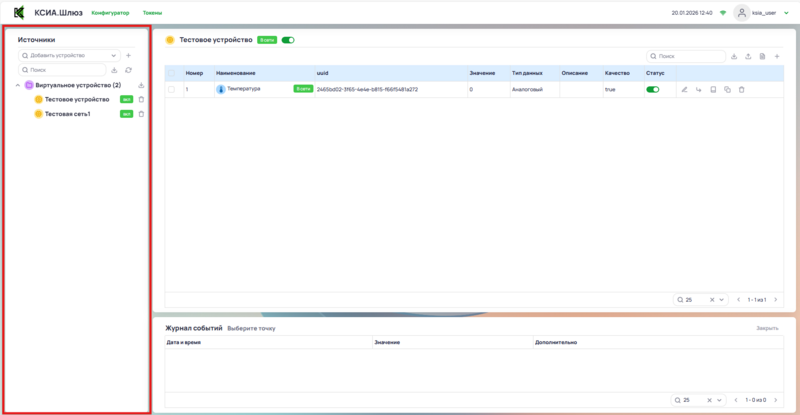
Task: Switch to the Тренды tab
Action: pos(154,13)
